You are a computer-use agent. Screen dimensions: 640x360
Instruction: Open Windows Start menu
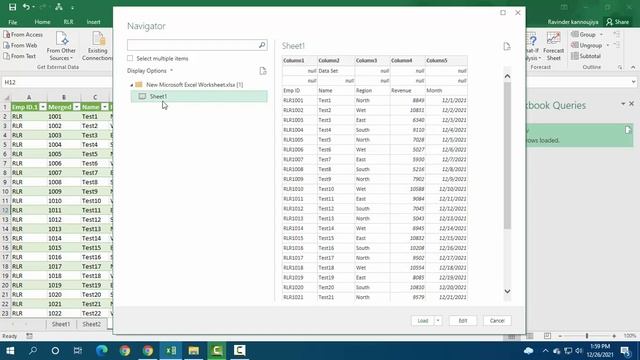tap(10, 351)
